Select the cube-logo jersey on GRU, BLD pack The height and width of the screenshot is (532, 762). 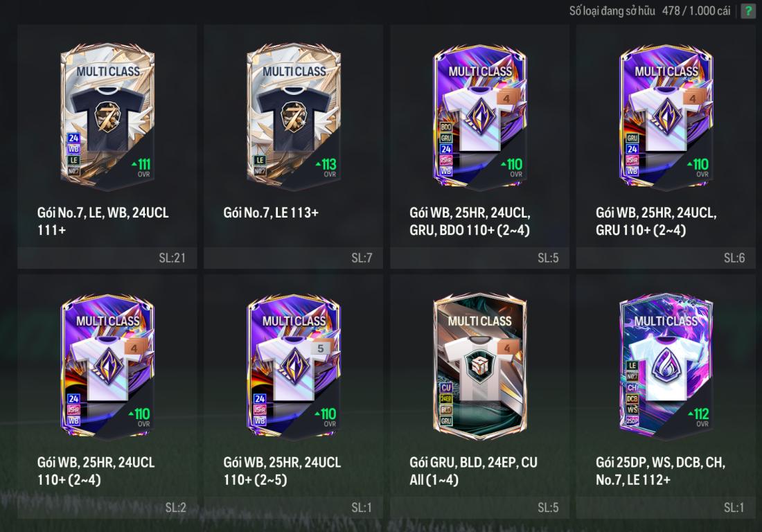(480, 366)
